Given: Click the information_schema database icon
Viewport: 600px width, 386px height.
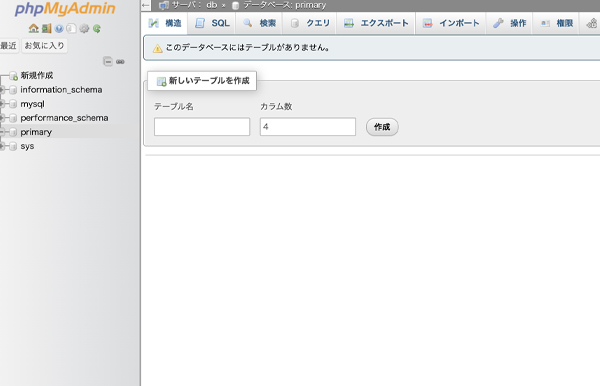Looking at the screenshot, I should (13, 90).
